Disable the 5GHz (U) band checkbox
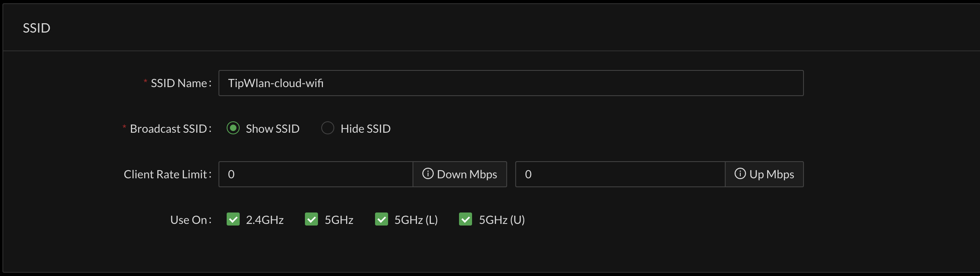 pyautogui.click(x=465, y=219)
